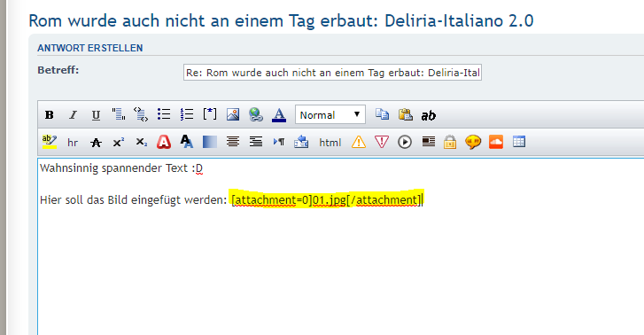Click the blue arrow over box icon
Viewport: 644px width, 335px height.
[x=301, y=142]
